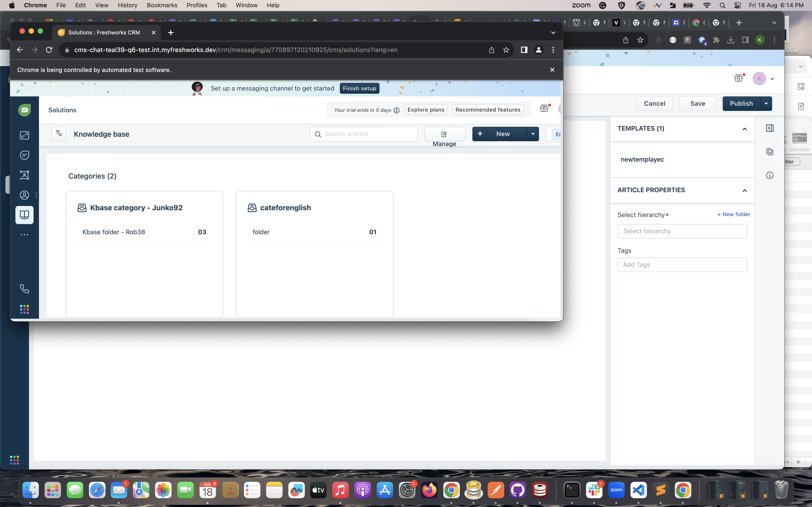Click the + New folder link
Screen dimensions: 812x507
[733, 214]
